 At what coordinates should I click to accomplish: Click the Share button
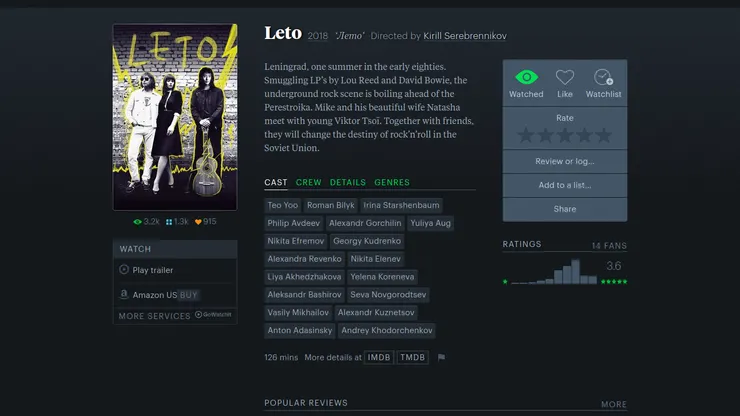click(x=565, y=209)
